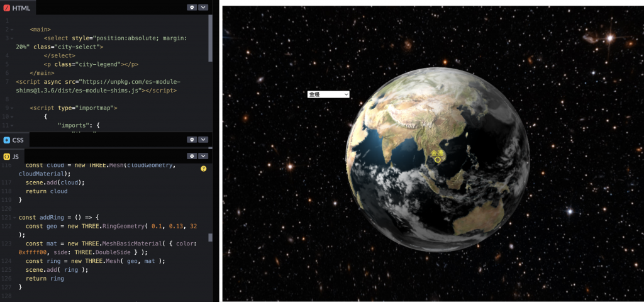
Task: Click 'return ring' on line 126
Action: [x=45, y=279]
